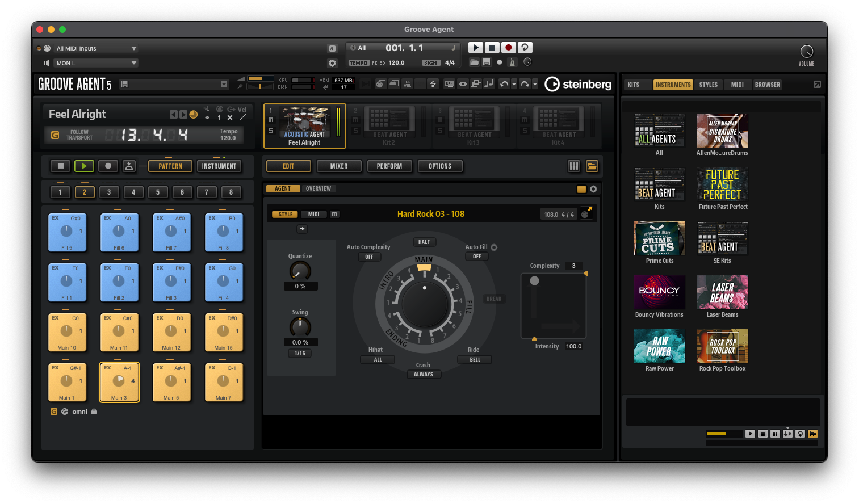Open the preset dropdown arrow next to the Groove Agent logo
This screenshot has height=504, width=859.
point(224,84)
